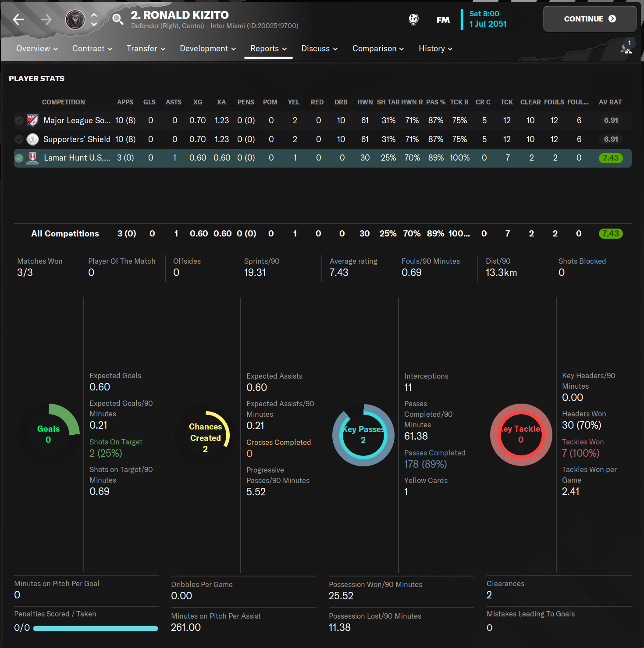Screen dimensions: 644x648
Task: Click the Supporters' Shield competition logo
Action: click(32, 139)
